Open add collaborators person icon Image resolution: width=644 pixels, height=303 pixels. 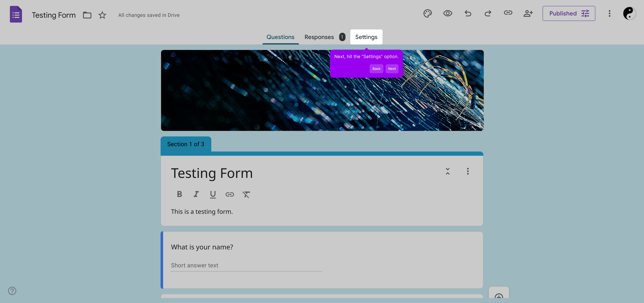click(528, 13)
